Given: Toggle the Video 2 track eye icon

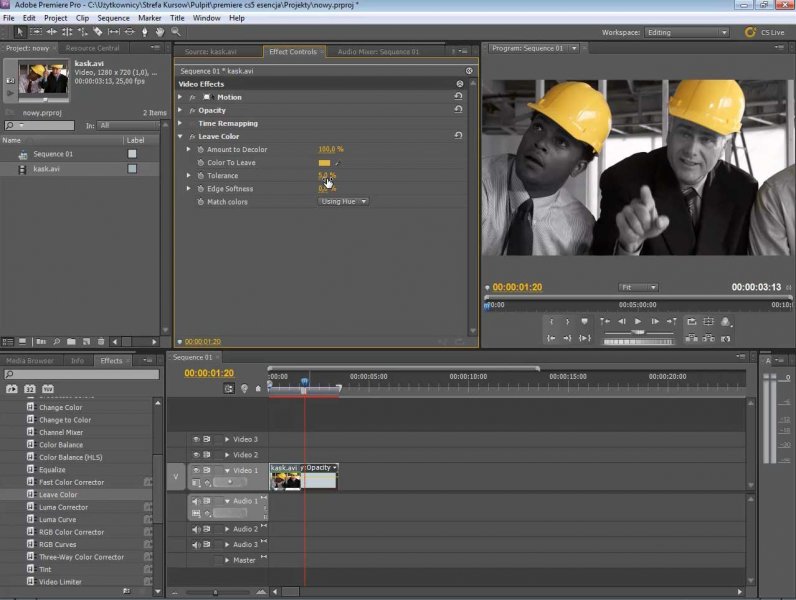Looking at the screenshot, I should [x=196, y=455].
